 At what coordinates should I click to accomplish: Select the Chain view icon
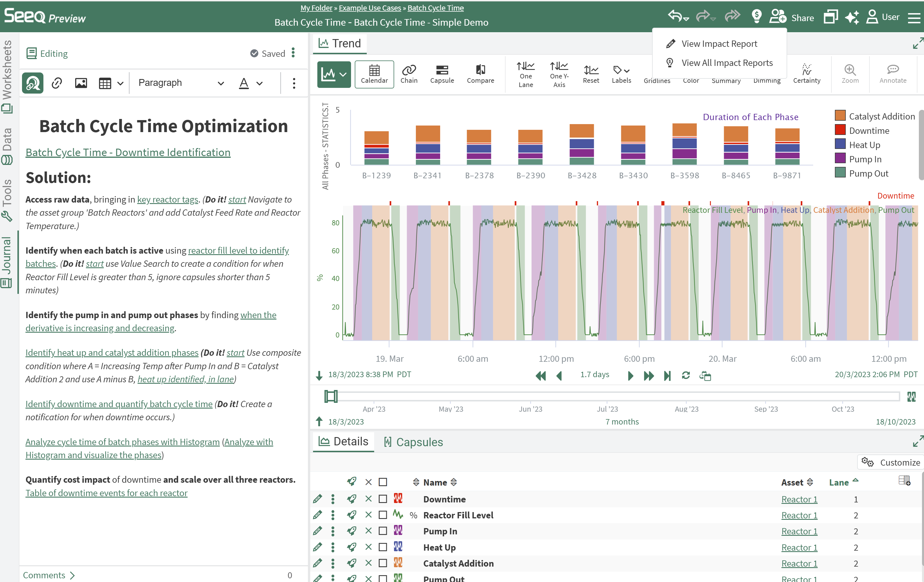(409, 74)
